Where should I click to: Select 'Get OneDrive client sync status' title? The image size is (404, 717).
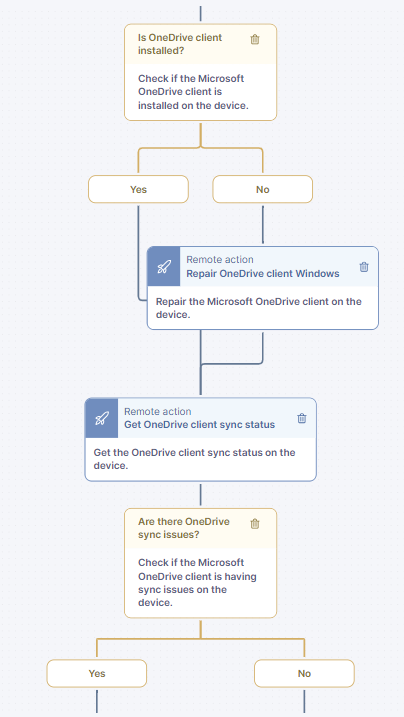click(200, 424)
